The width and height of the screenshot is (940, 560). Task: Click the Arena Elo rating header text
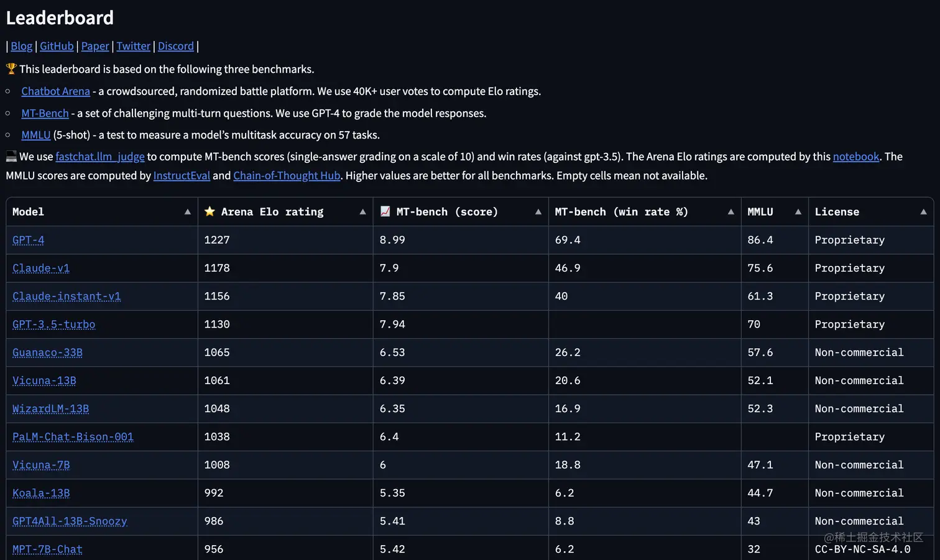(x=272, y=212)
